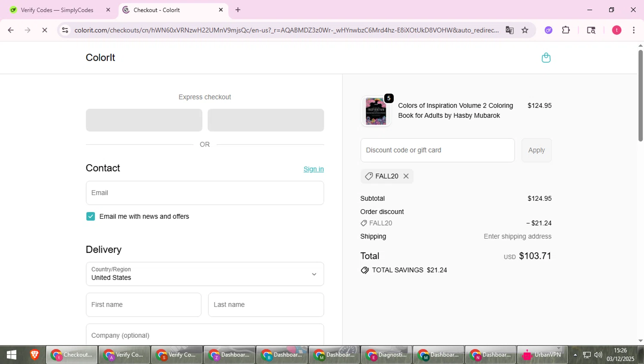Click the scrollbar down arrow
Image resolution: width=644 pixels, height=364 pixels.
pos(641,341)
